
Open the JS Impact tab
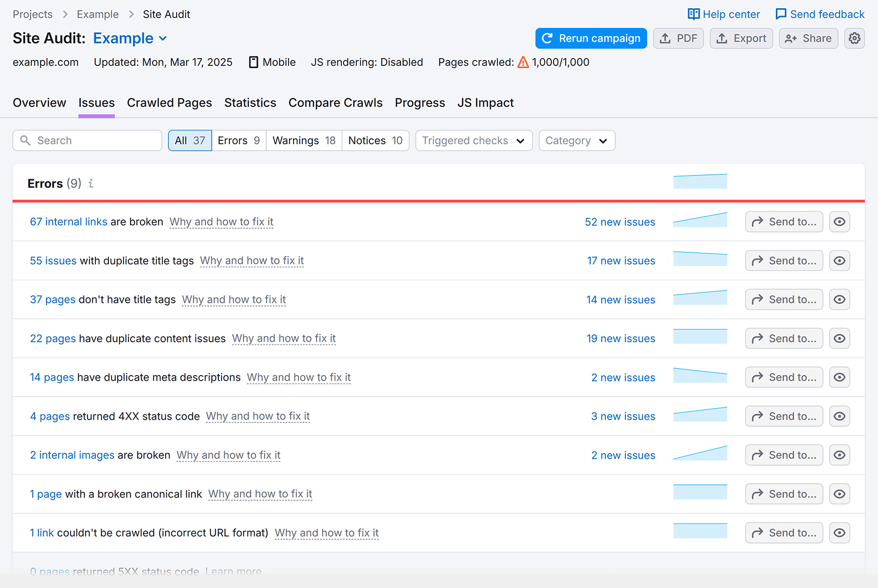(x=485, y=103)
